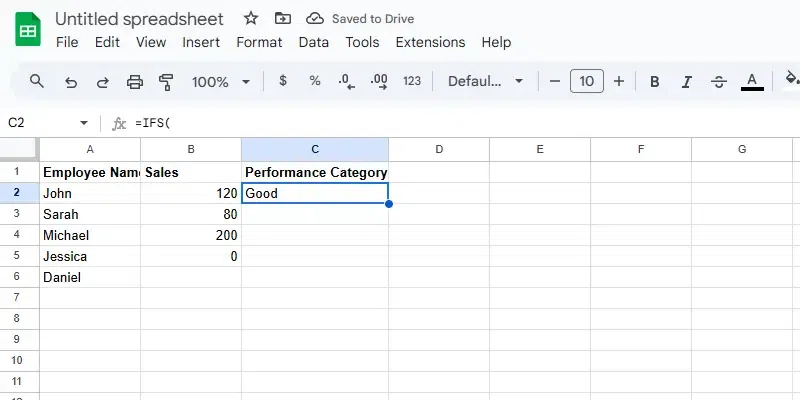
Task: Open the Extensions menu
Action: (430, 42)
